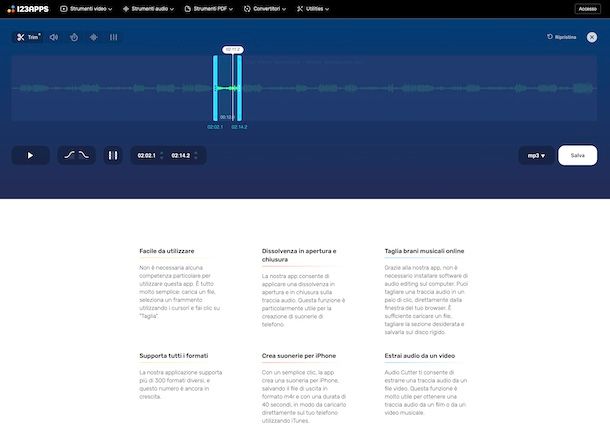Click the Salva button
This screenshot has width=610, height=430.
point(577,155)
